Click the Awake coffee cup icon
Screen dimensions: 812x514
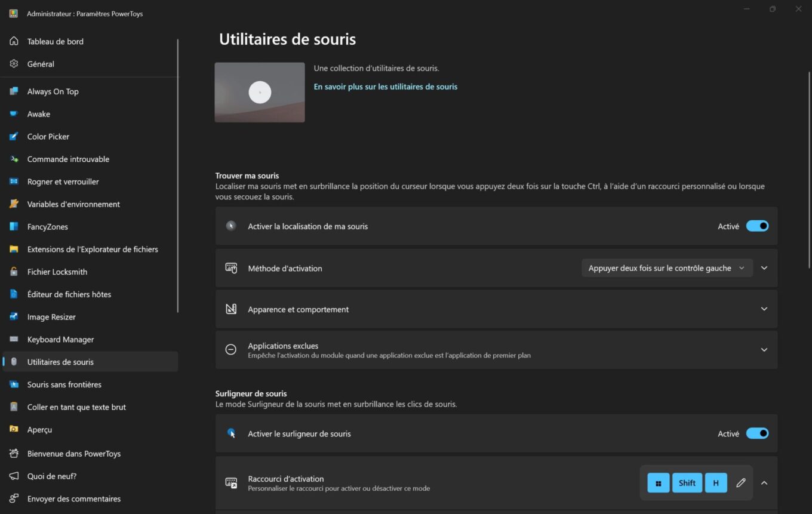pos(14,114)
